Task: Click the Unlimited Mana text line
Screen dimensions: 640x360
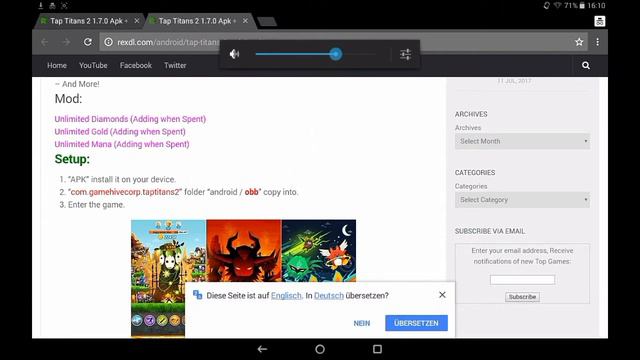Action: [x=122, y=144]
